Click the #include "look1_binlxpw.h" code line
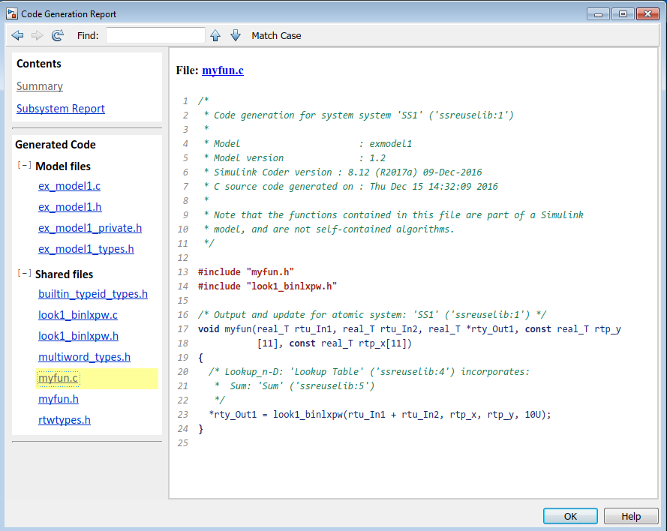 tap(267, 286)
